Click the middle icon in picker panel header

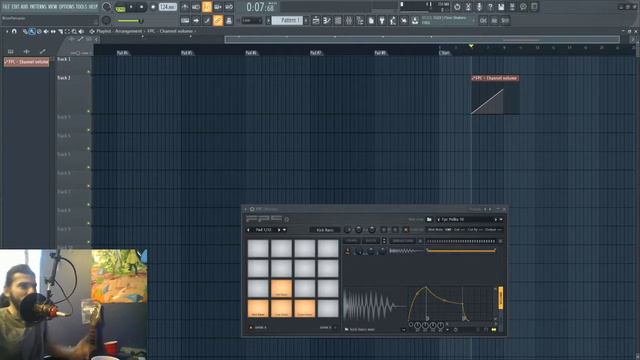pos(27,51)
